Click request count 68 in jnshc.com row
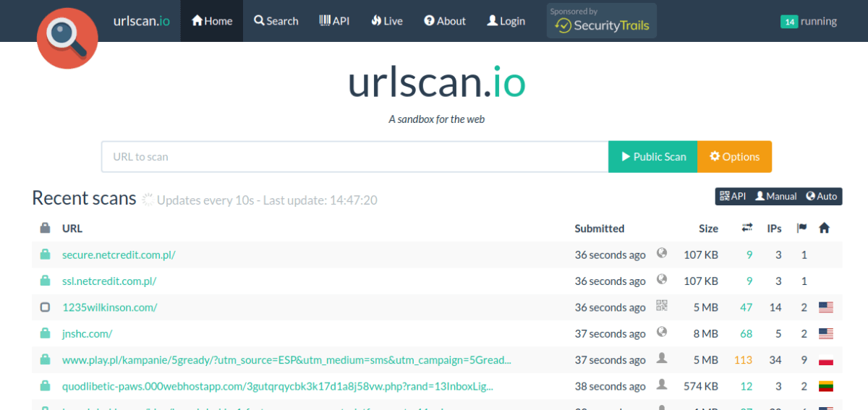The height and width of the screenshot is (410, 868). coord(746,333)
